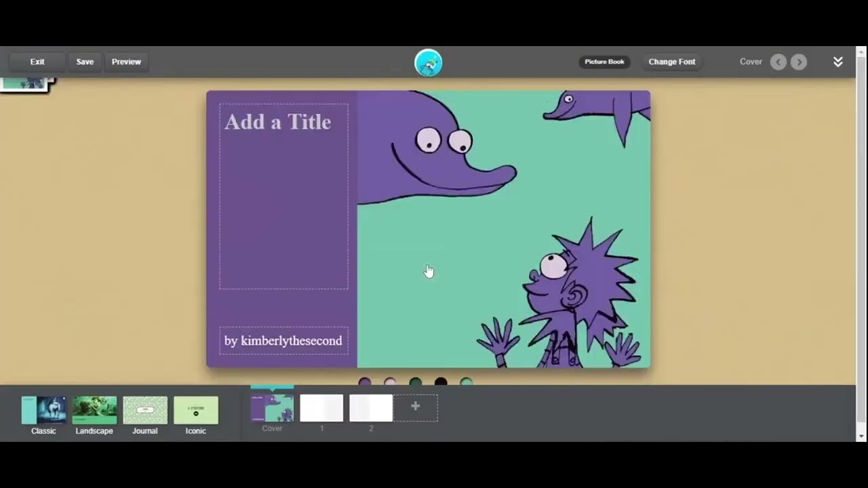Viewport: 868px width, 488px height.
Task: Preview the book
Action: [x=126, y=62]
